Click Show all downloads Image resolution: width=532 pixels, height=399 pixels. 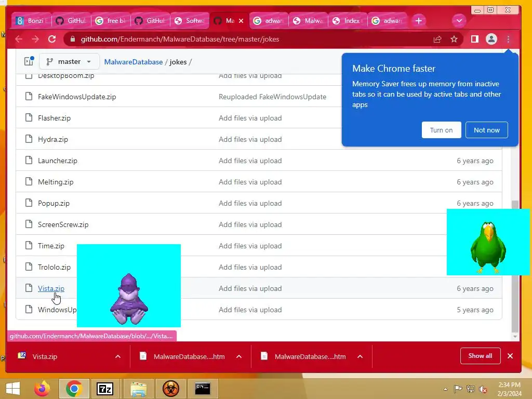(480, 356)
